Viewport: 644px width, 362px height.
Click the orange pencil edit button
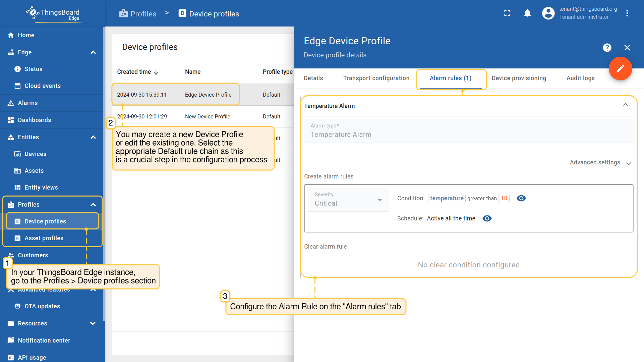coord(620,69)
